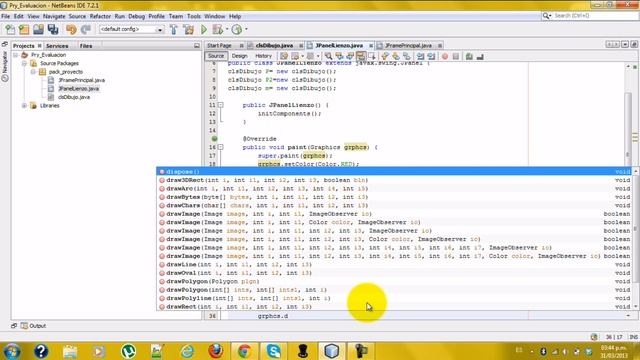Minimize the Projects window group
Screen dimensions: 640x360
click(197, 46)
